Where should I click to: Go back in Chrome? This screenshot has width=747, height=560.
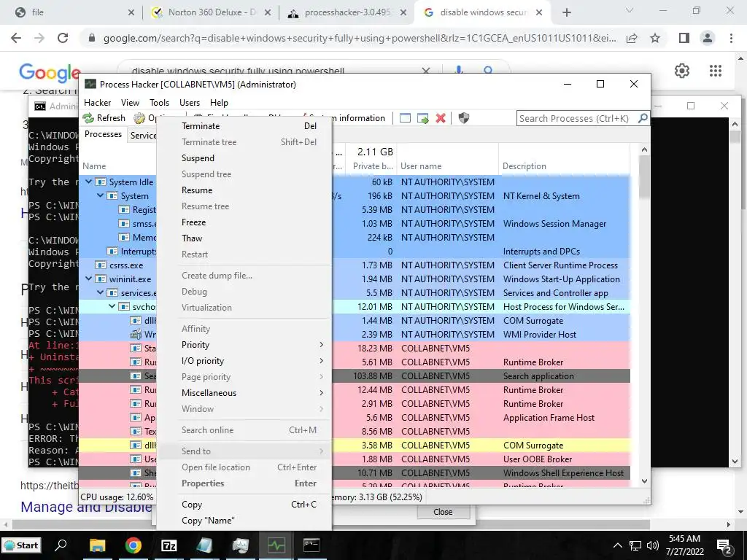click(16, 38)
